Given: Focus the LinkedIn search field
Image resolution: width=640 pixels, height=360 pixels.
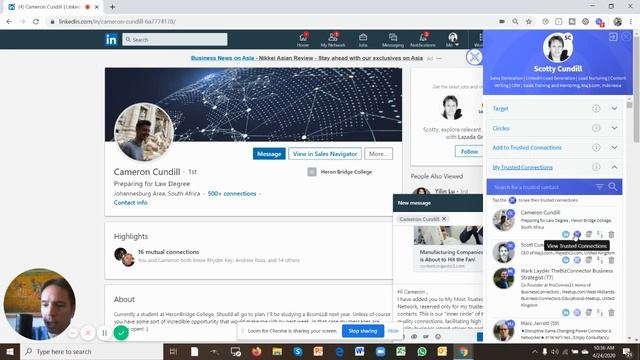Looking at the screenshot, I should click(175, 40).
